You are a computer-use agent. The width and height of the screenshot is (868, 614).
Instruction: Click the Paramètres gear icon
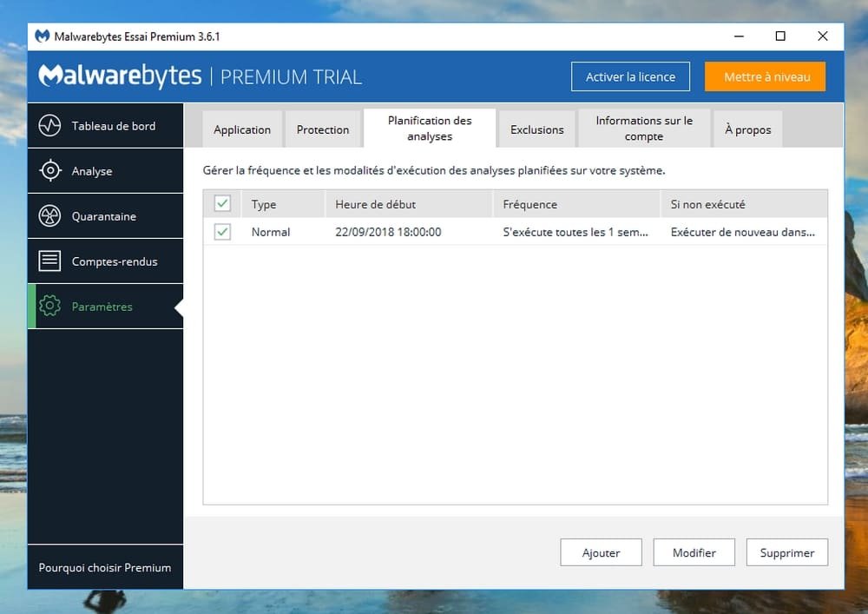click(x=49, y=307)
